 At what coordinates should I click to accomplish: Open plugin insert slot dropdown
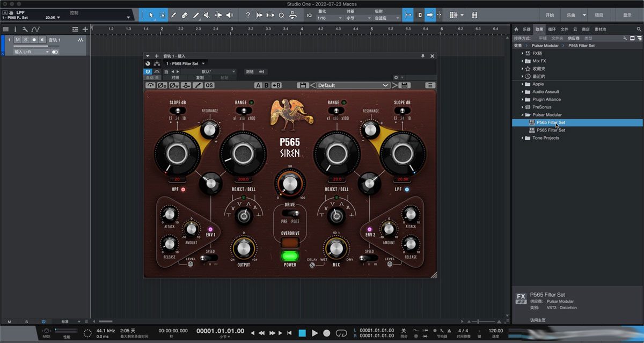(185, 63)
